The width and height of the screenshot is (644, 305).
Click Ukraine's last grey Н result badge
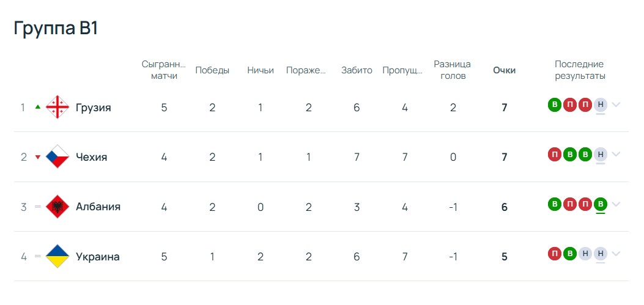601,254
